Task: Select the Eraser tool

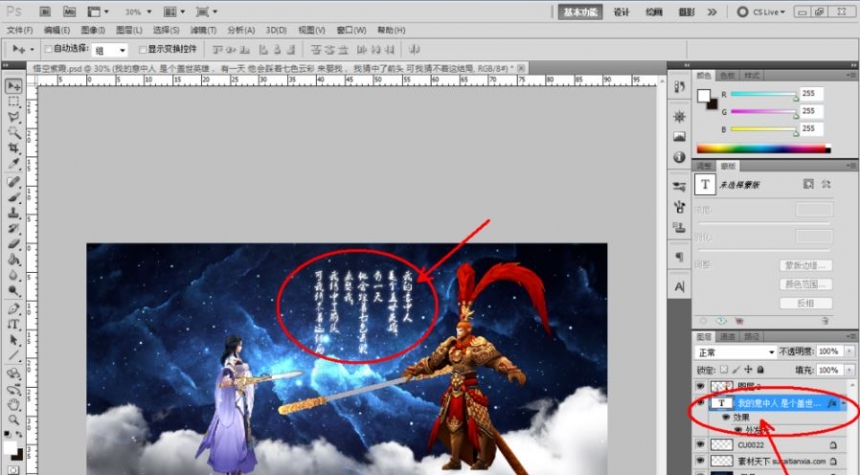Action: click(x=14, y=244)
